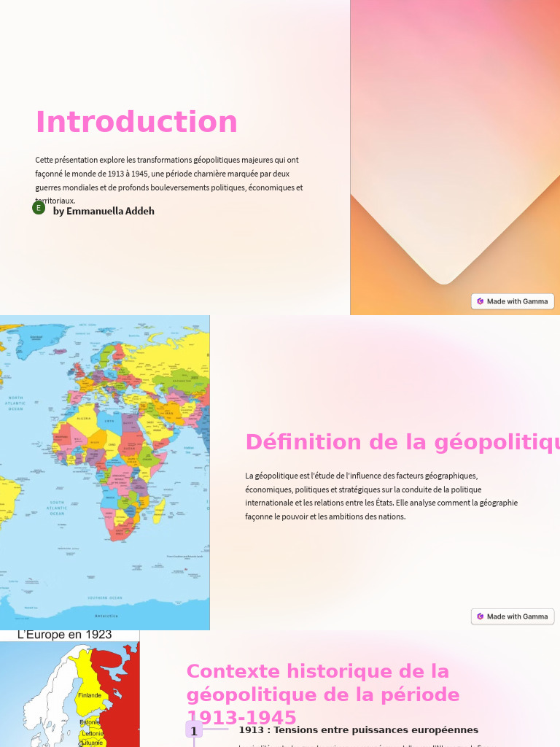
Task: Click the 1913 : Tensions entre puissances européennes title
Action: pos(359,729)
